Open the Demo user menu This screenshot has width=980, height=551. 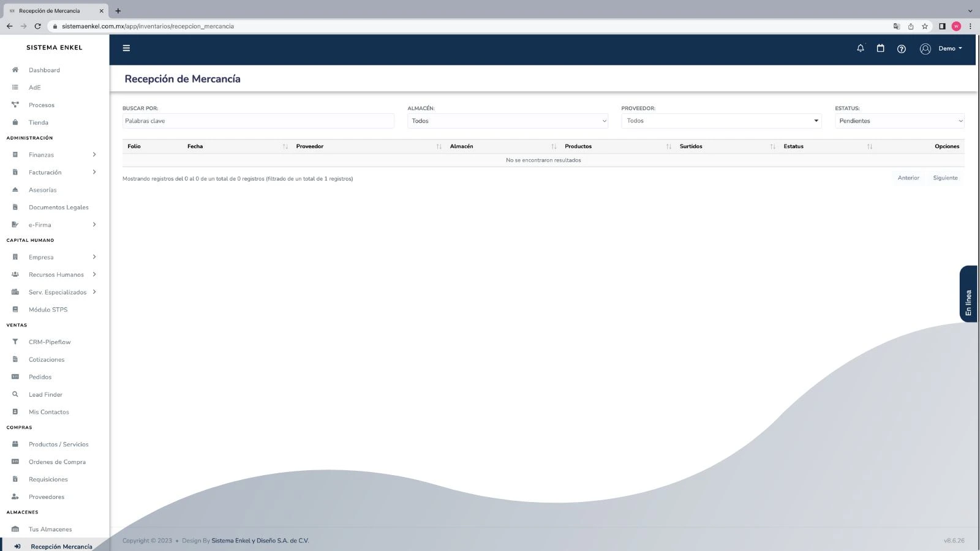(950, 48)
